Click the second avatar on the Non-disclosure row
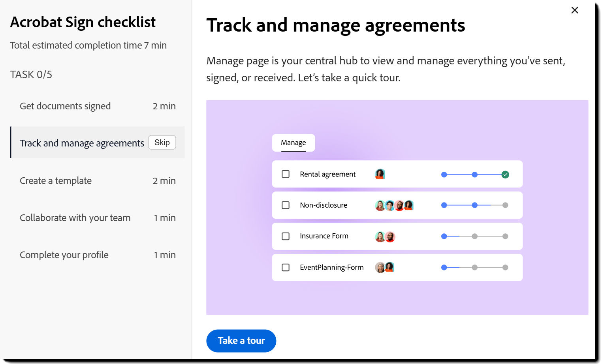The width and height of the screenshot is (602, 364). coord(389,205)
